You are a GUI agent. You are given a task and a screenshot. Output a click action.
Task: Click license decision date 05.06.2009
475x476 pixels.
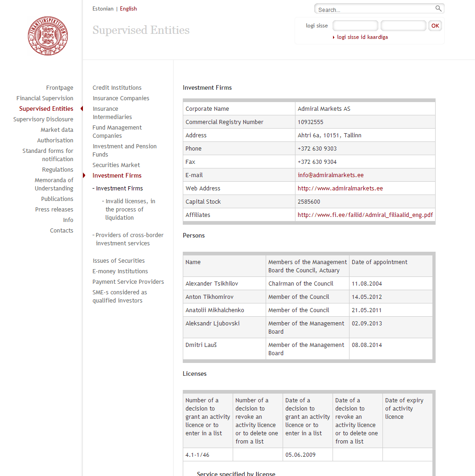300,455
